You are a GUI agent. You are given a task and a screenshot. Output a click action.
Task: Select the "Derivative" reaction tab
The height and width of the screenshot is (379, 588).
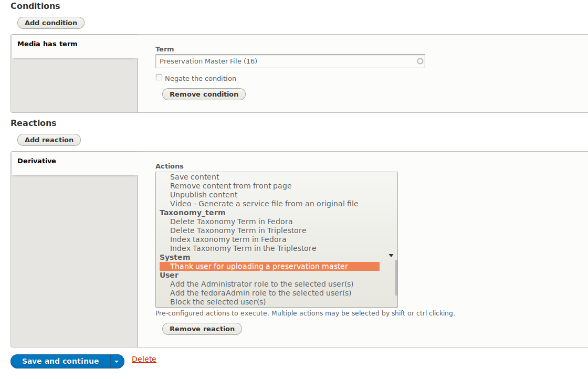click(x=37, y=161)
